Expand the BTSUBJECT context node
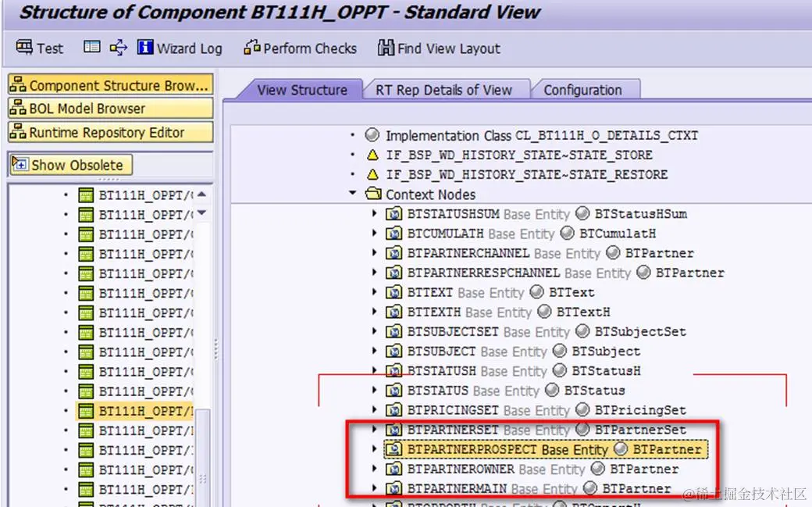The height and width of the screenshot is (507, 812). pyautogui.click(x=374, y=351)
